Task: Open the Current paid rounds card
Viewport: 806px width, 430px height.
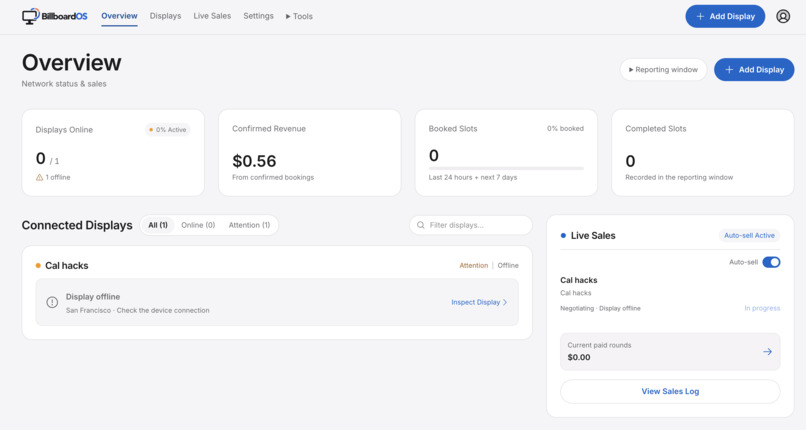Action: coord(670,352)
